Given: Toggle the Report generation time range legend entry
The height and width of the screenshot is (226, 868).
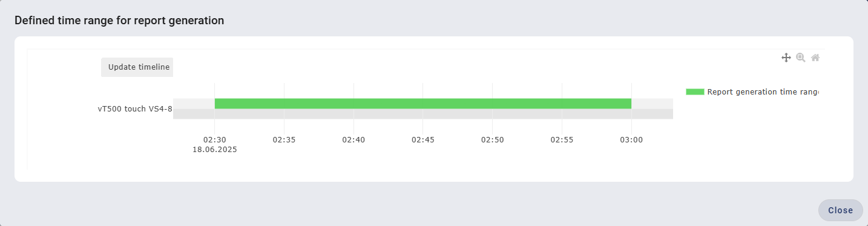Looking at the screenshot, I should click(752, 91).
